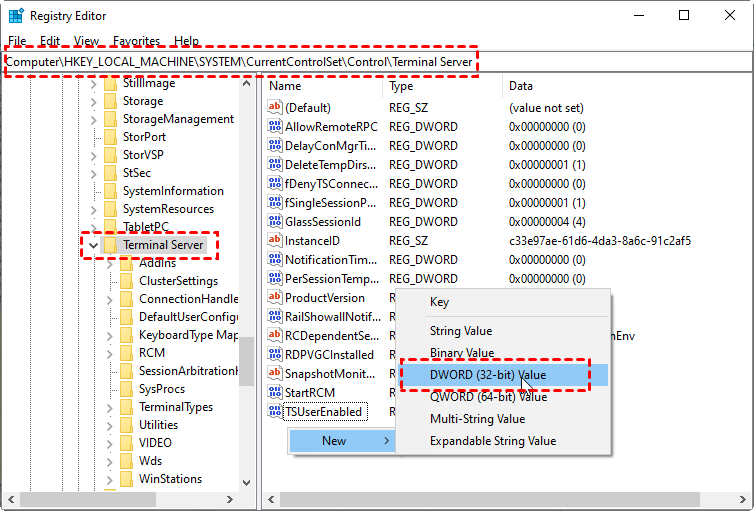754x511 pixels.
Task: Click the SystemInformation folder icon
Action: coord(110,191)
